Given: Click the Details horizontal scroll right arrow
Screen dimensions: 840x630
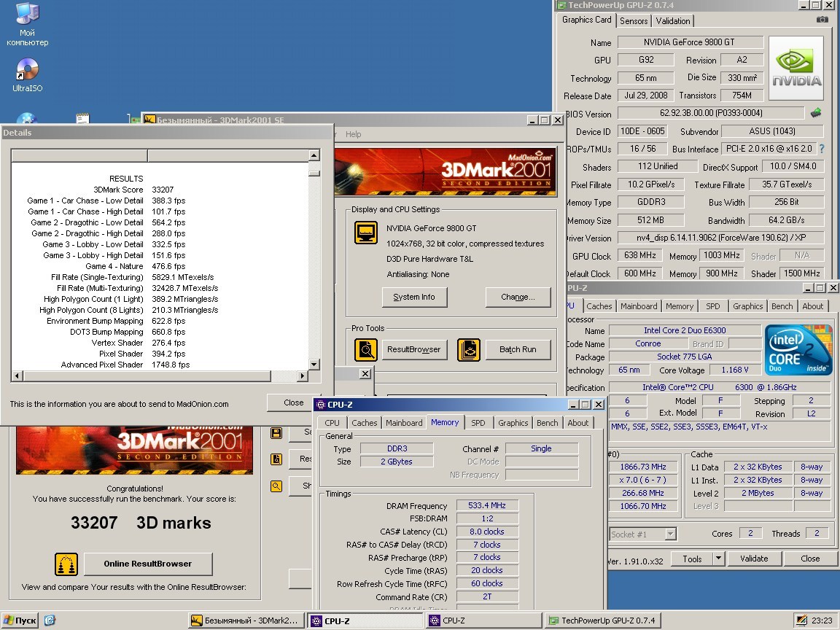Looking at the screenshot, I should pyautogui.click(x=303, y=376).
